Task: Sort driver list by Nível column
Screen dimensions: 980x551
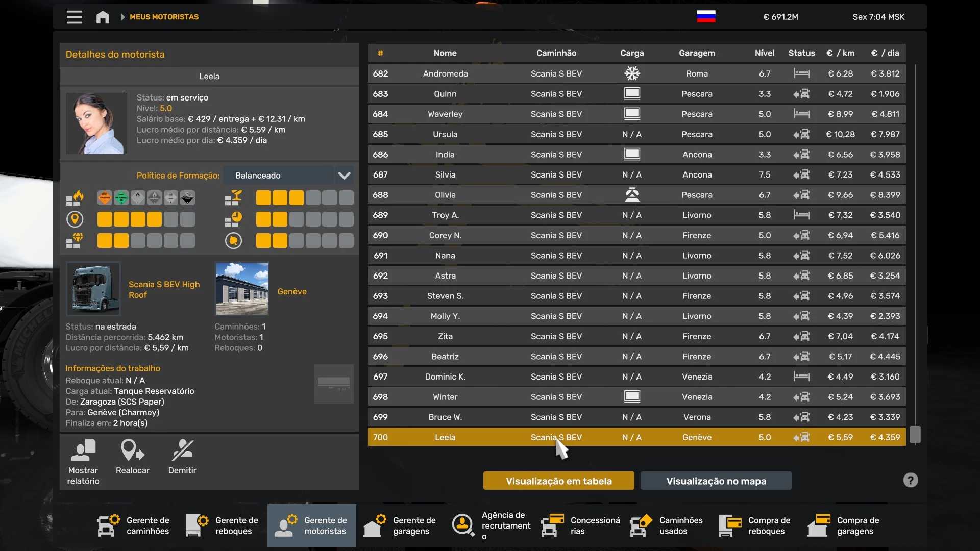Action: pos(764,53)
